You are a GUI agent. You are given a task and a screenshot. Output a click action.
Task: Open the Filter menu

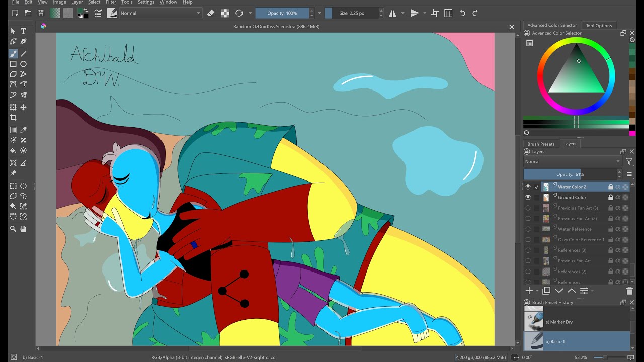(111, 2)
